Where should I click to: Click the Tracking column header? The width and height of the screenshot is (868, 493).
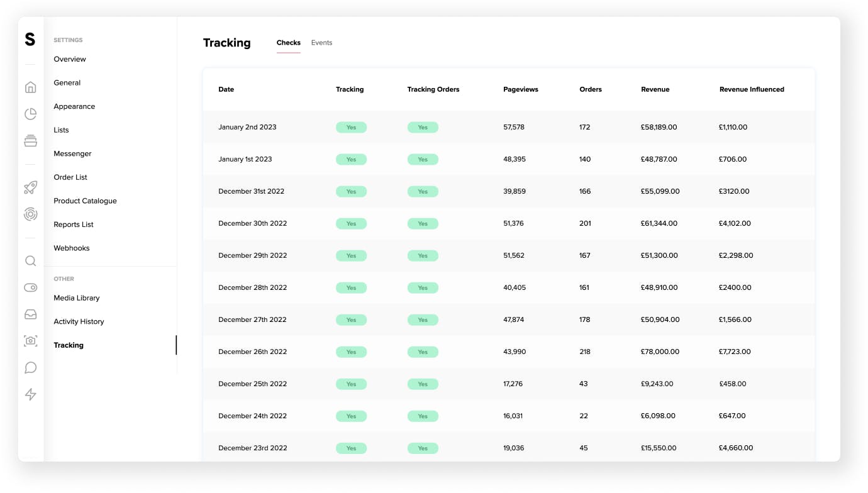pyautogui.click(x=350, y=89)
